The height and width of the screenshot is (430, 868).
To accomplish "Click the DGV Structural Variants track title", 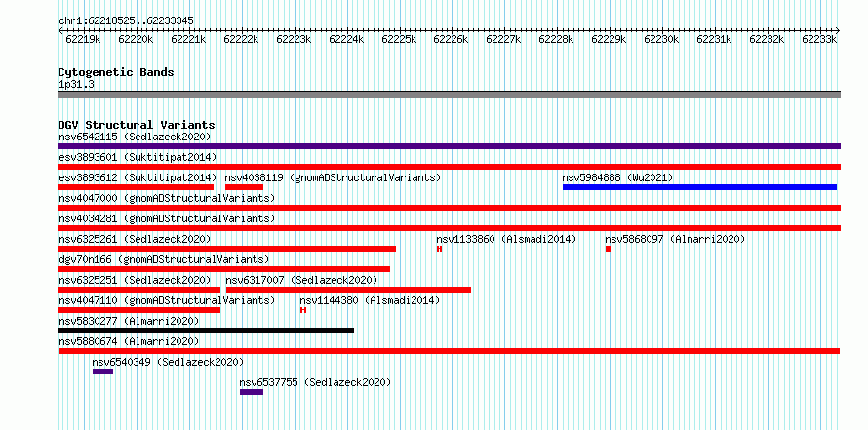I will [137, 125].
